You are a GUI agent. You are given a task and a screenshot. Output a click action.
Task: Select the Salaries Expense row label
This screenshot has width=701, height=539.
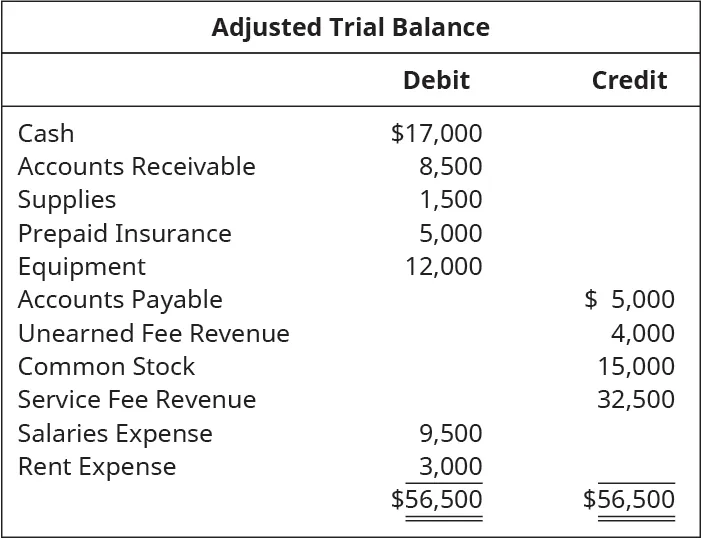click(x=115, y=433)
